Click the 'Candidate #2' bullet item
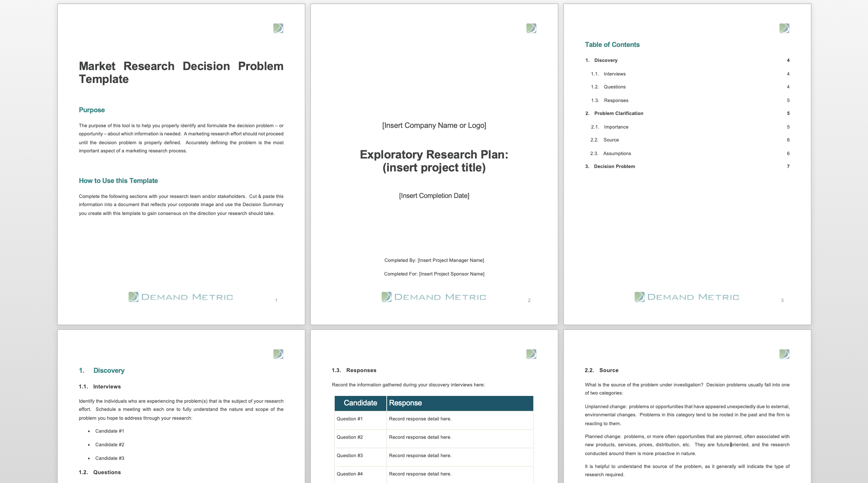Image resolution: width=868 pixels, height=483 pixels. pyautogui.click(x=110, y=445)
